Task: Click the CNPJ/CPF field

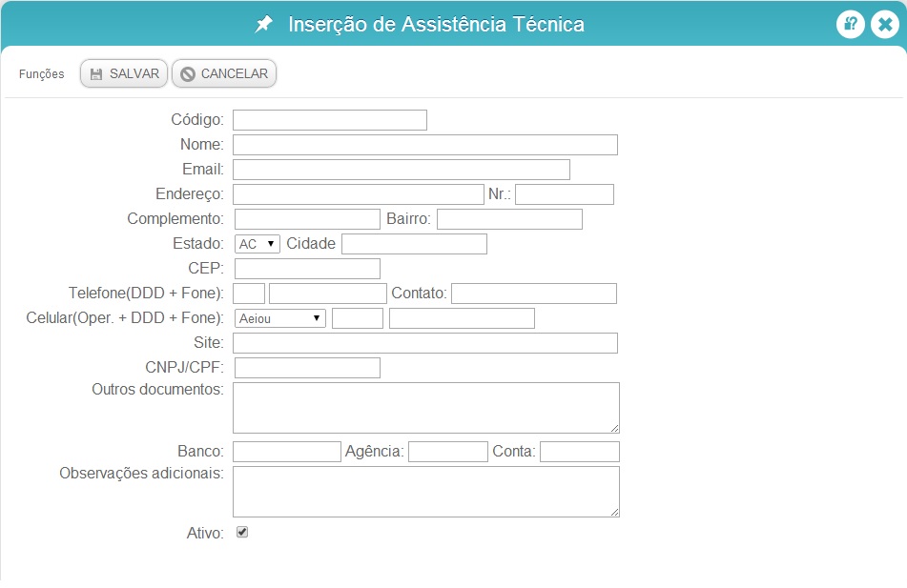Action: click(x=307, y=368)
